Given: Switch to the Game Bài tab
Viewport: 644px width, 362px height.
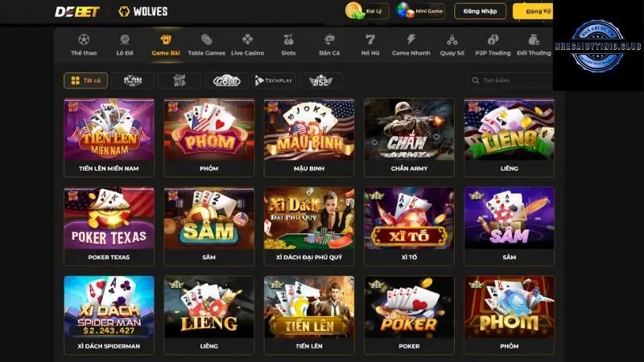Looking at the screenshot, I should (x=166, y=45).
